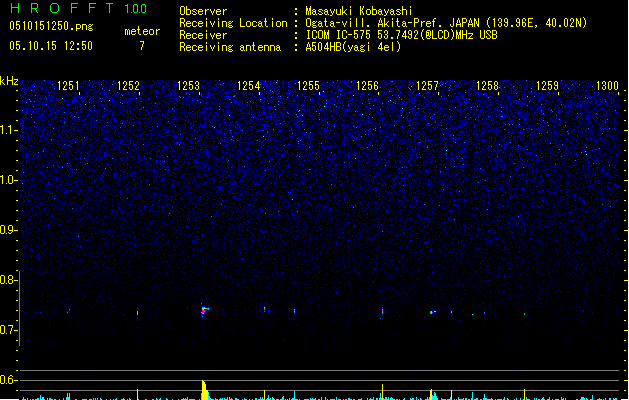Click the version number 1.00
Image resolution: width=629 pixels, height=400 pixels.
(136, 8)
